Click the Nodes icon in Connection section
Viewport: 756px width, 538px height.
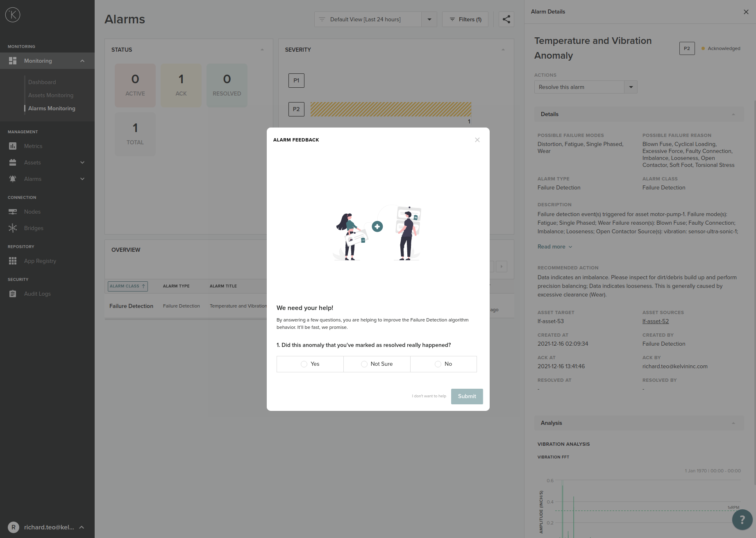pyautogui.click(x=13, y=212)
